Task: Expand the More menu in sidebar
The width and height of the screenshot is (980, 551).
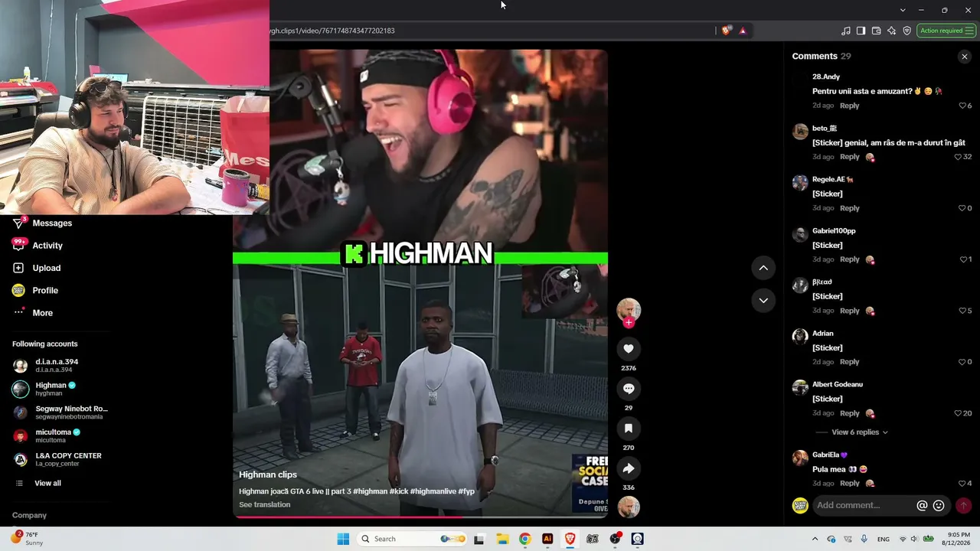Action: [43, 313]
